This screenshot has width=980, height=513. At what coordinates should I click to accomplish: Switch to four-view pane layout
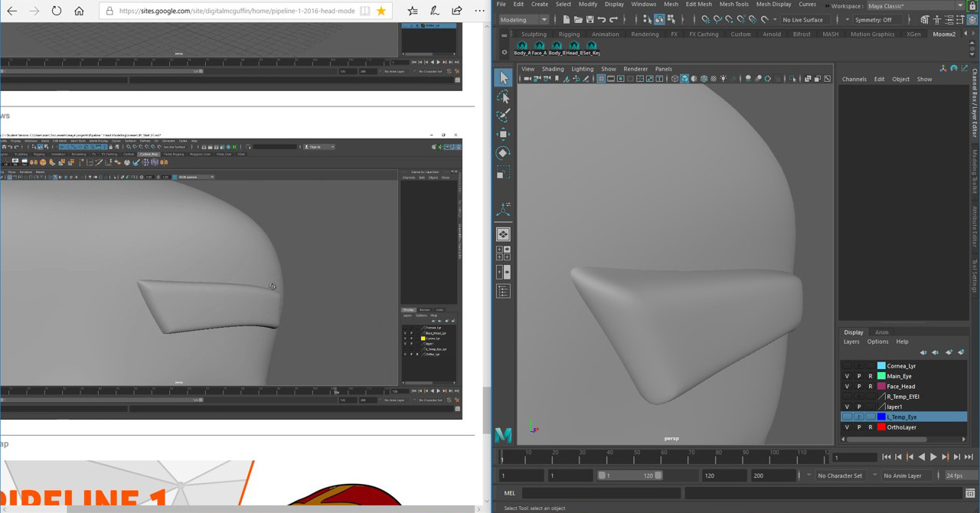click(503, 253)
